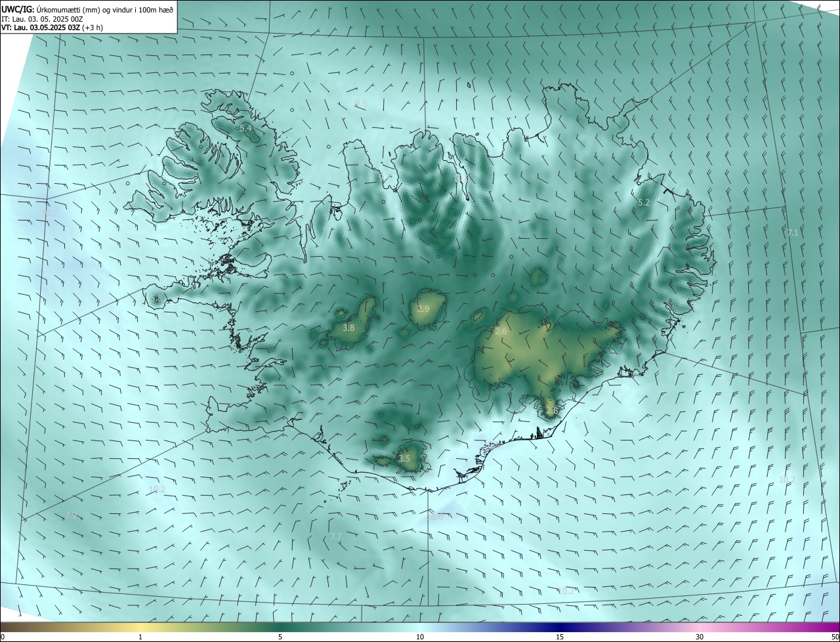Click the 2.9 value label on the glacier

coord(423,309)
